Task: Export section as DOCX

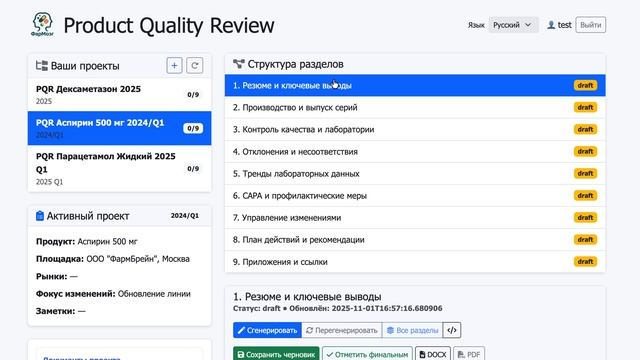Action: click(433, 354)
